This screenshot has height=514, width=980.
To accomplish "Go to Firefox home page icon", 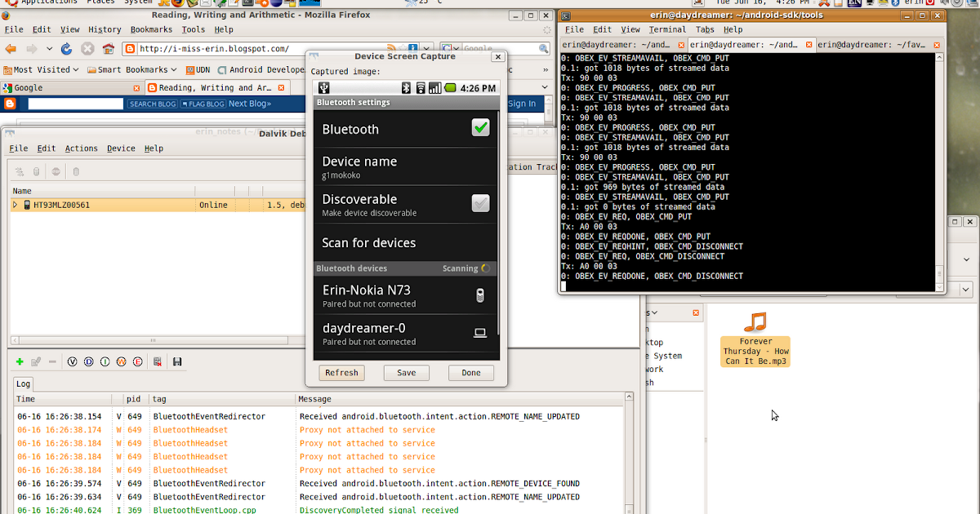I will 108,49.
